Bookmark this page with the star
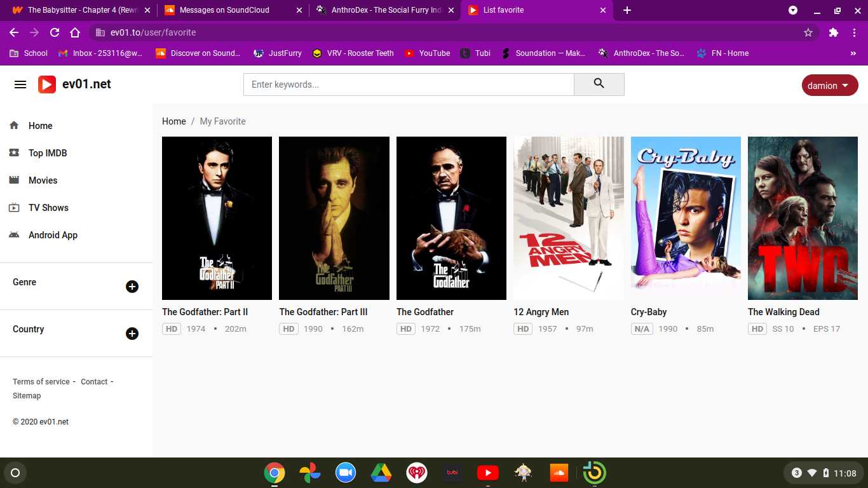The width and height of the screenshot is (868, 488). [808, 32]
